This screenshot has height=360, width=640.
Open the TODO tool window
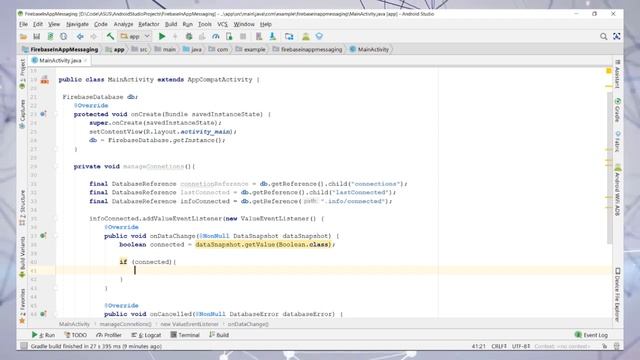click(x=76, y=335)
